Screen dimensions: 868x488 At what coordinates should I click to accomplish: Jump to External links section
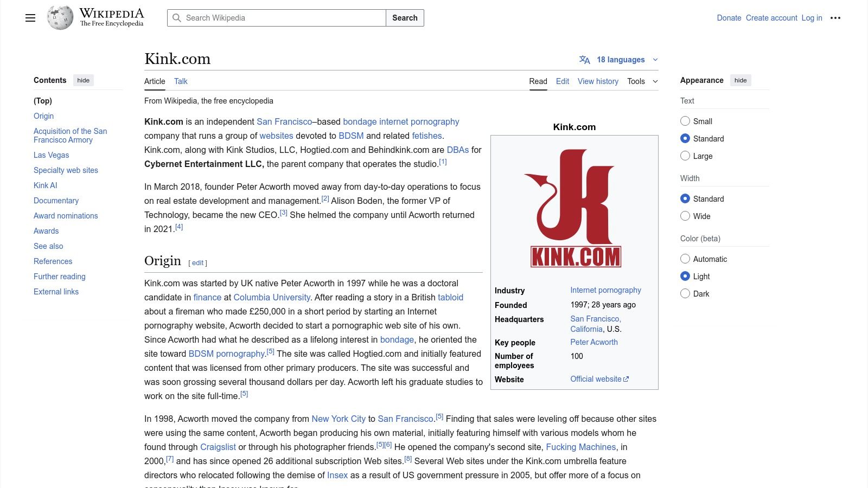point(56,292)
